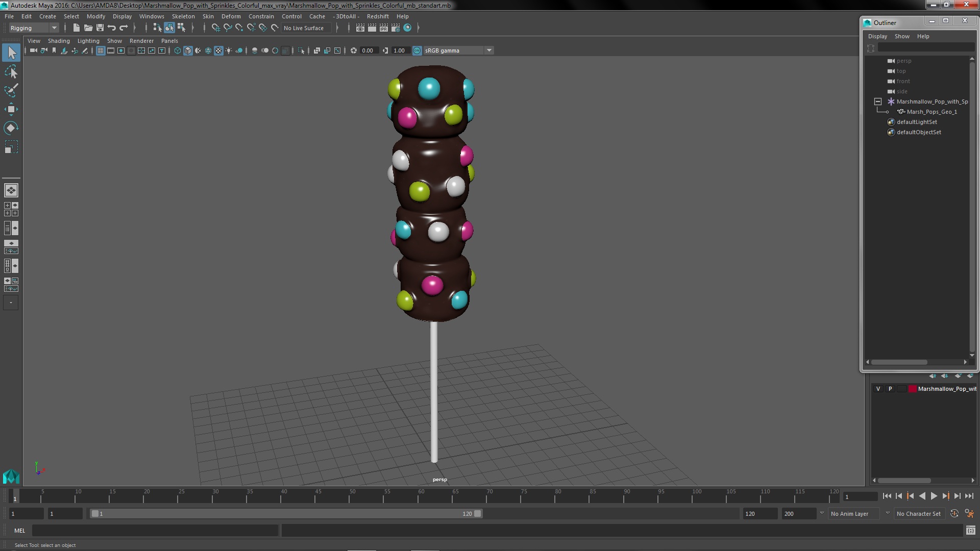Click the MEL command input line
The height and width of the screenshot is (551, 980).
coord(155,531)
